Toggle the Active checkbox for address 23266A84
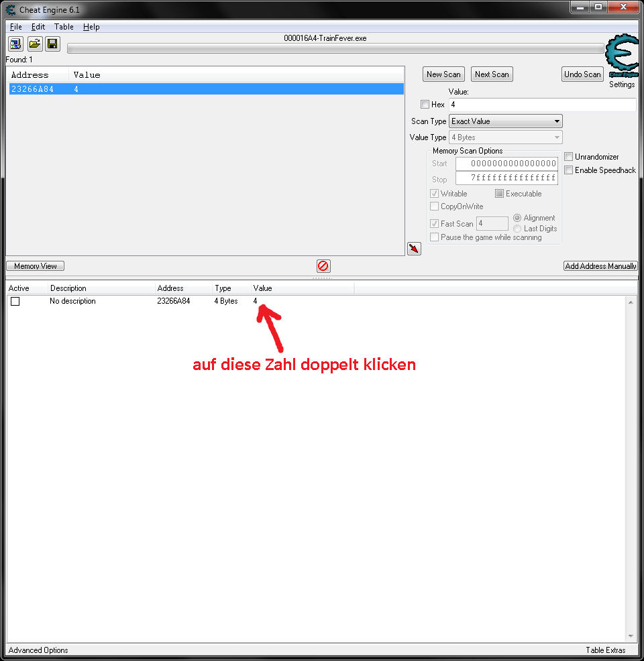Image resolution: width=644 pixels, height=661 pixels. pyautogui.click(x=15, y=302)
